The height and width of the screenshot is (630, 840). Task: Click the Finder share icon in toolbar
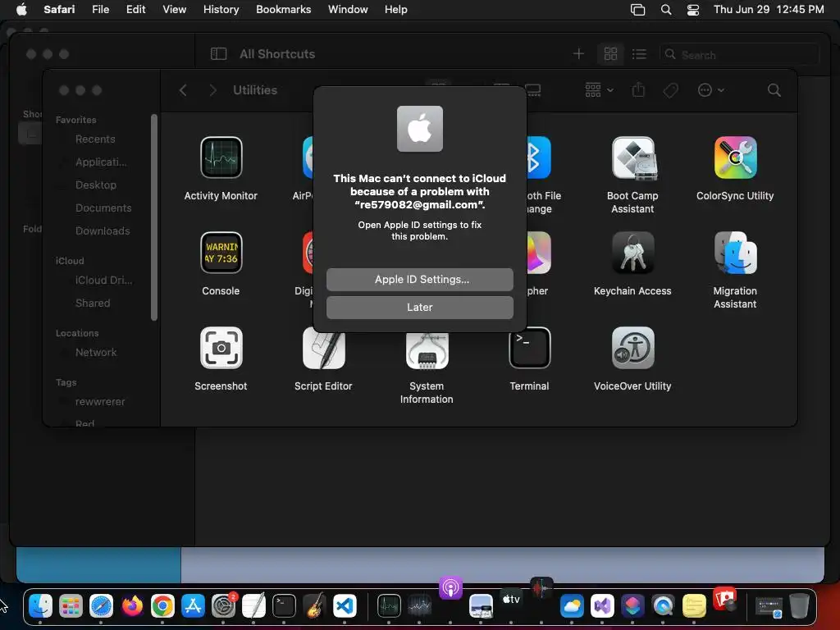click(x=638, y=90)
